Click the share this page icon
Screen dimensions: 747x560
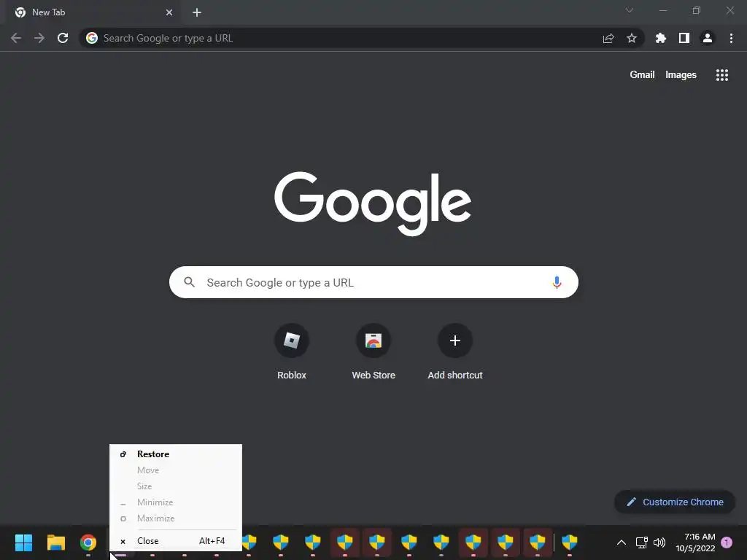pos(608,38)
